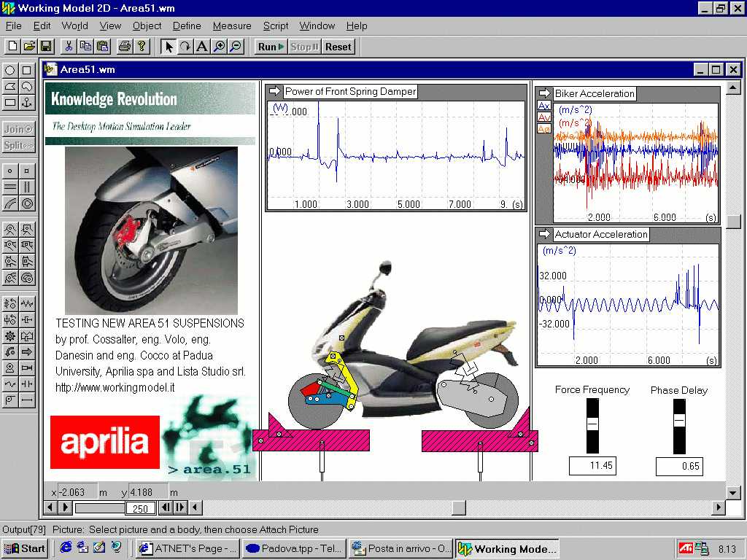747x560 pixels.
Task: Select the Square Point Element tool
Action: point(27,171)
